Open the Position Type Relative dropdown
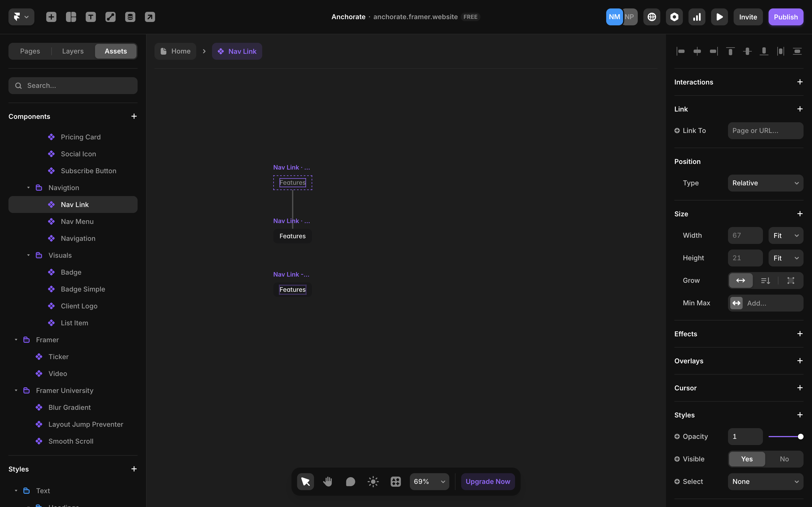The image size is (812, 507). click(765, 183)
